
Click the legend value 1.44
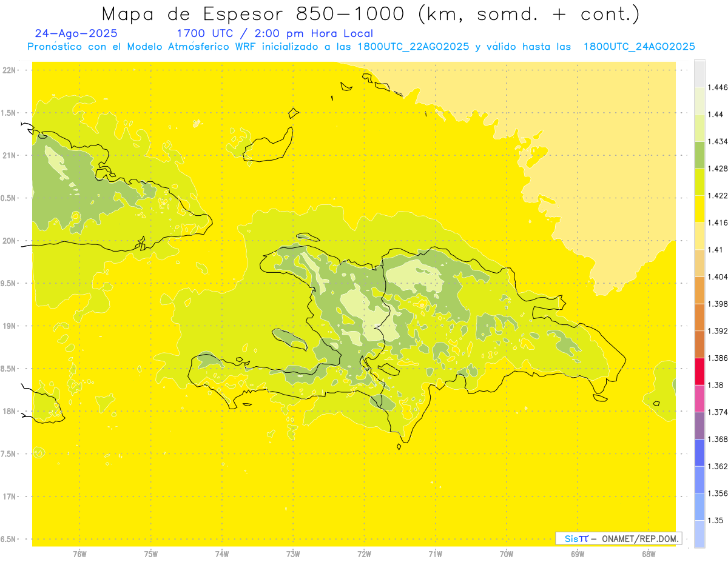(716, 115)
